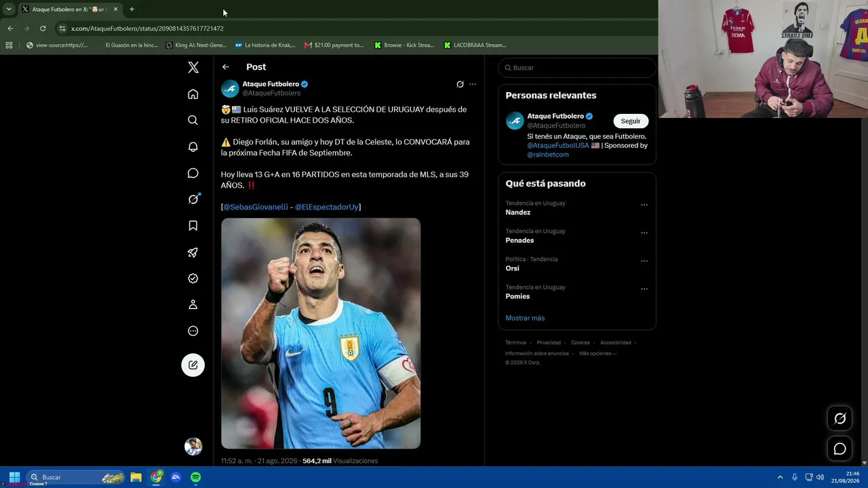Open options for Pomies trend
868x488 pixels.
click(x=644, y=289)
